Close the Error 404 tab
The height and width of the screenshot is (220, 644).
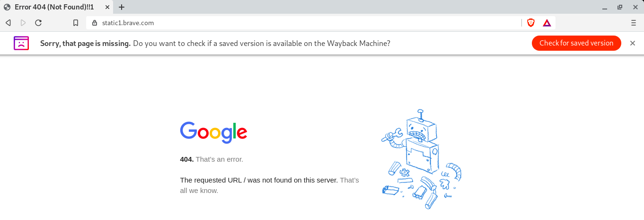(x=107, y=7)
